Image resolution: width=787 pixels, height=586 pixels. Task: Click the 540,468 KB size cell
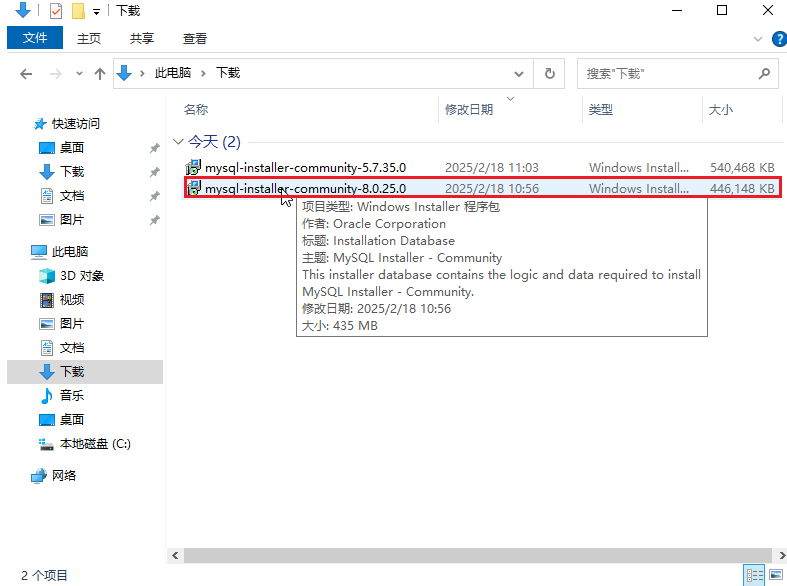(x=742, y=168)
